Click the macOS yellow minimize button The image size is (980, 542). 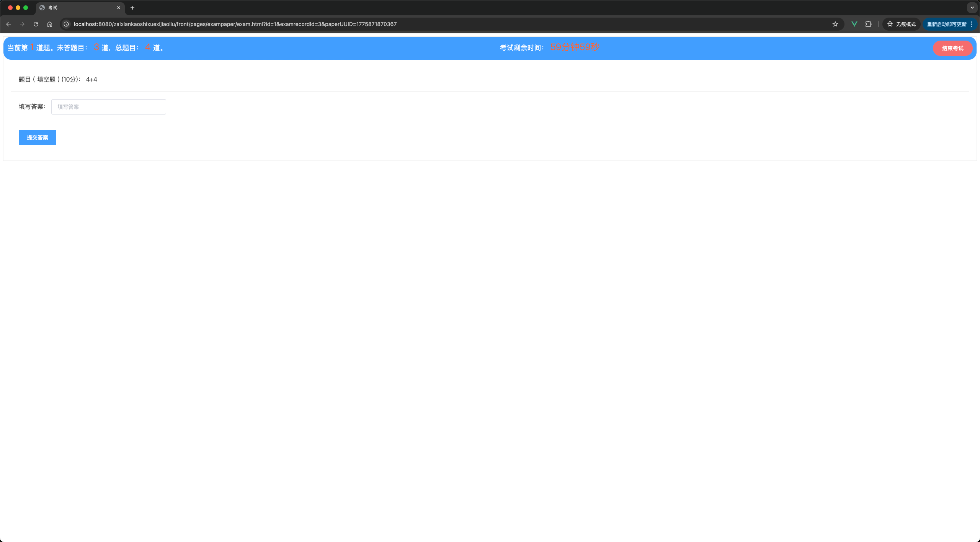[x=18, y=8]
